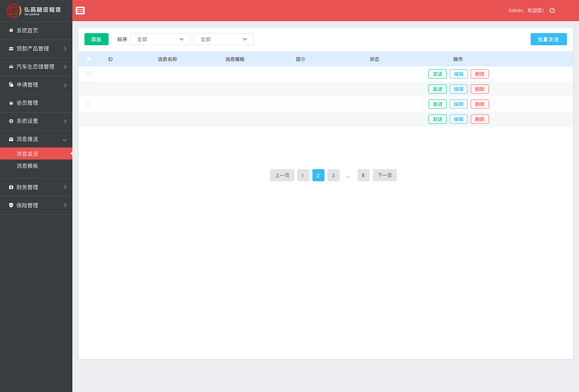
Task: Tick the checkbox in the fourth table row
Action: [89, 119]
